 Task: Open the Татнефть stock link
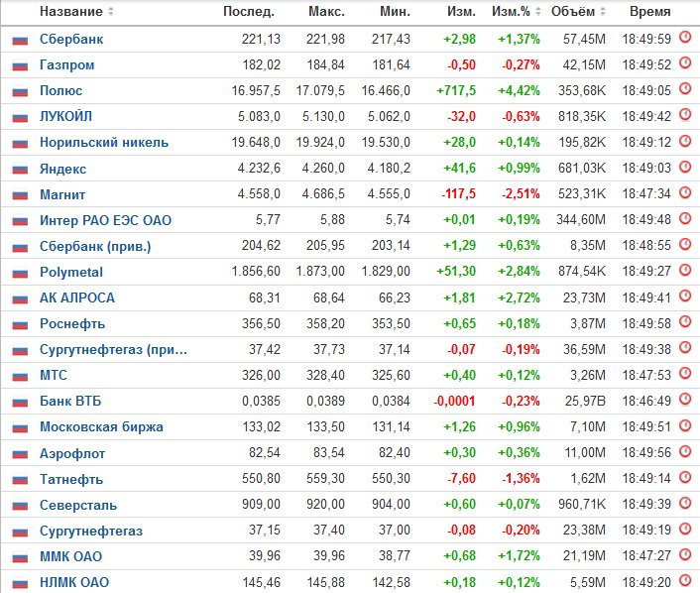pos(71,480)
